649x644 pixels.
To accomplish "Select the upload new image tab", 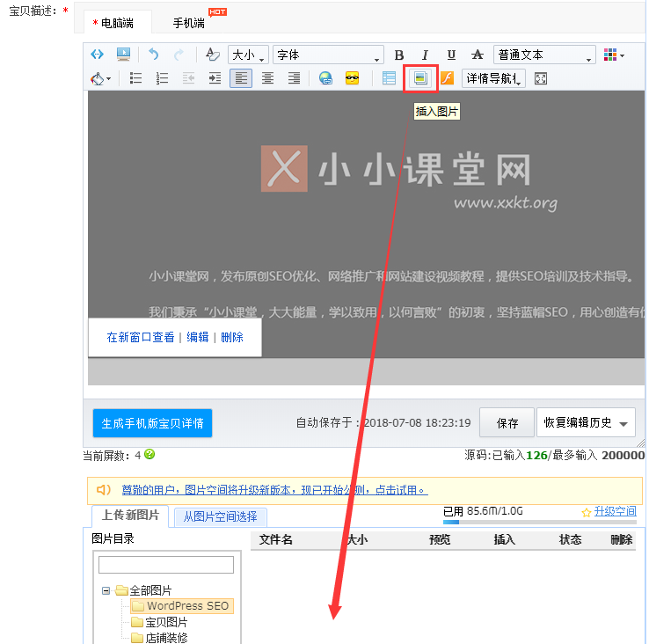I will (x=130, y=516).
